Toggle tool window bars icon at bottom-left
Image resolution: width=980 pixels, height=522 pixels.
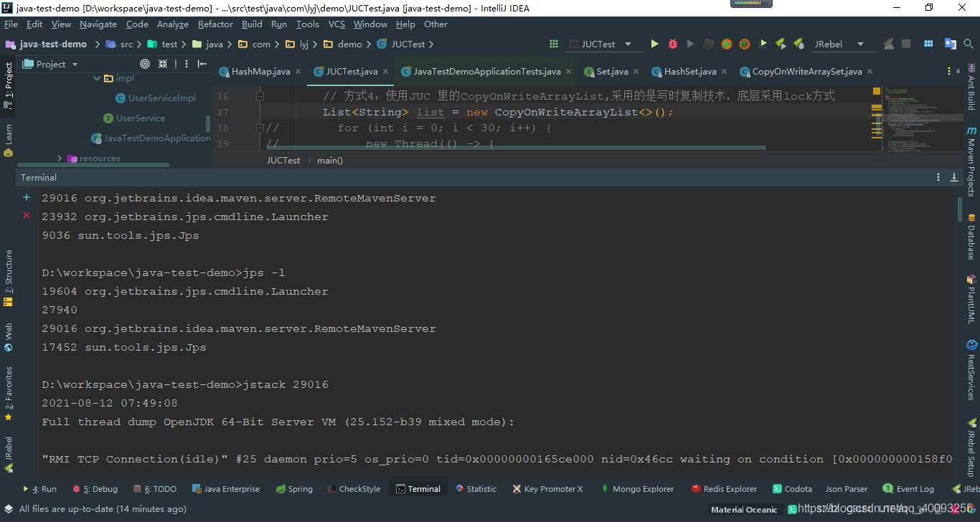click(x=9, y=509)
